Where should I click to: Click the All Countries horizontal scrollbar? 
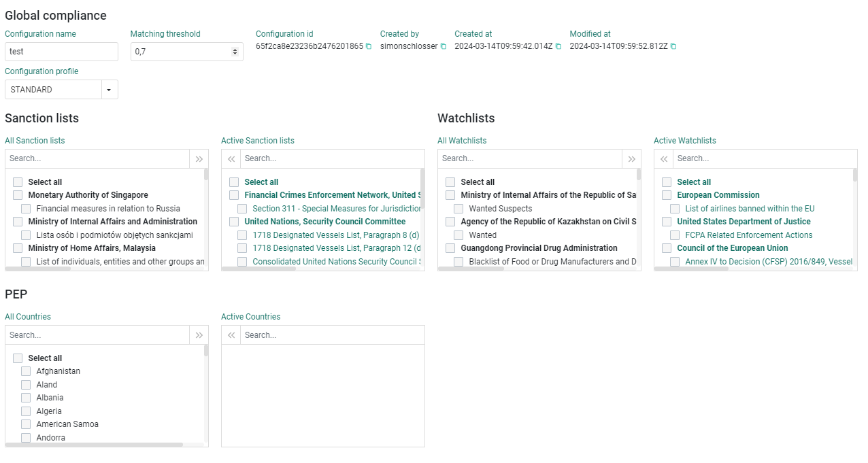coord(95,445)
